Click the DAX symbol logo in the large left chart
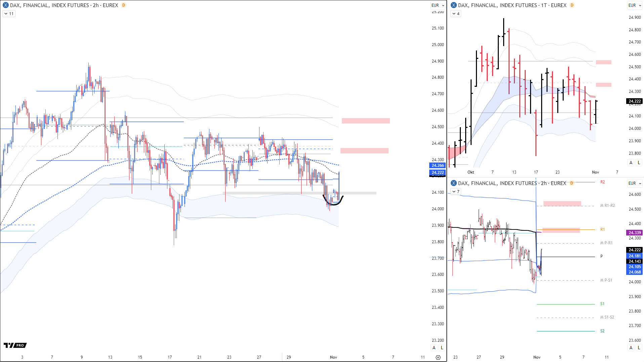Screen dimensions: 644x362 pos(6,5)
